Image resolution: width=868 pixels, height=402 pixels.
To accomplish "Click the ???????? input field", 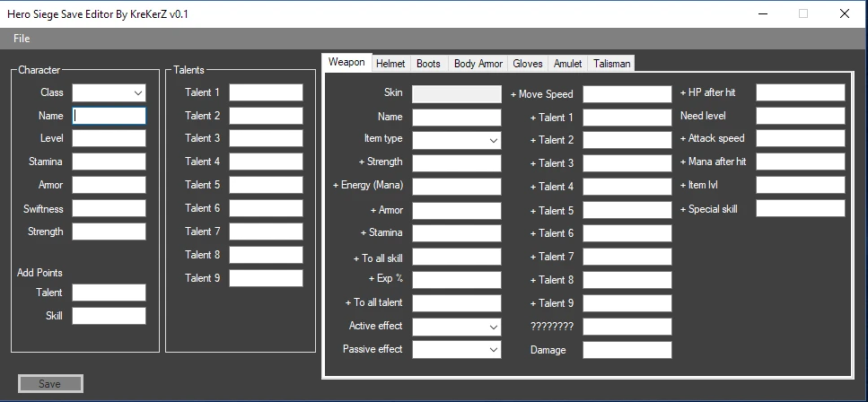I will point(627,327).
